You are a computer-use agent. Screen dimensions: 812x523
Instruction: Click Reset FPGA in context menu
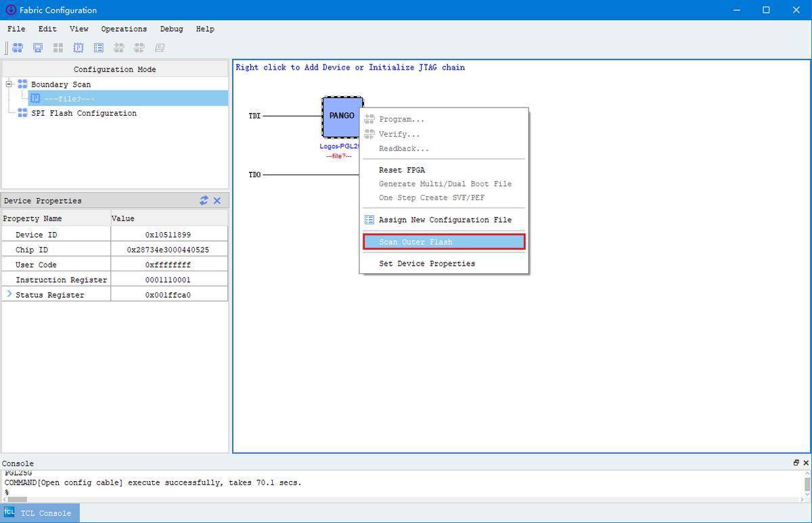(402, 170)
